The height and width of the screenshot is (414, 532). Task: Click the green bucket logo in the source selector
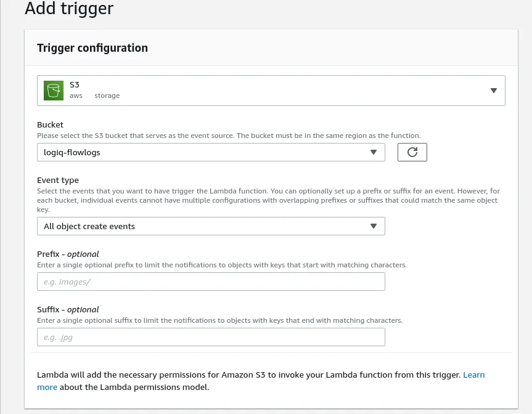pos(53,90)
